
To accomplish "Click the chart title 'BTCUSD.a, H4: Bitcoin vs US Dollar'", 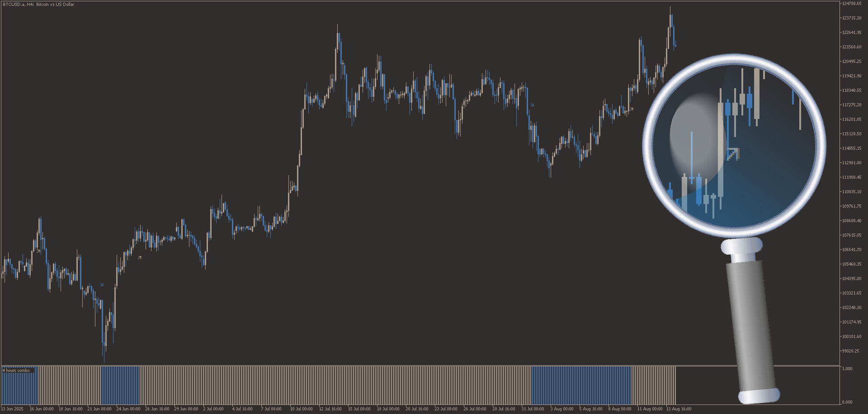I will click(x=38, y=4).
